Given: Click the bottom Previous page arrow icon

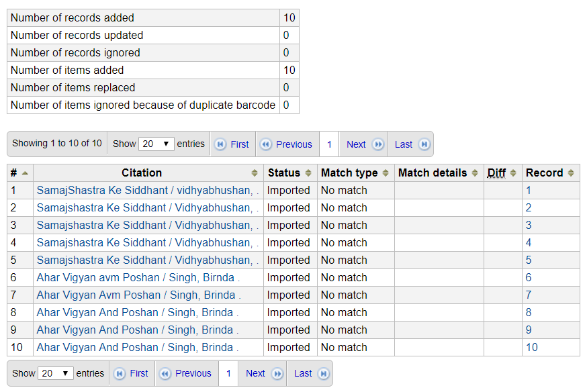Looking at the screenshot, I should [x=165, y=373].
